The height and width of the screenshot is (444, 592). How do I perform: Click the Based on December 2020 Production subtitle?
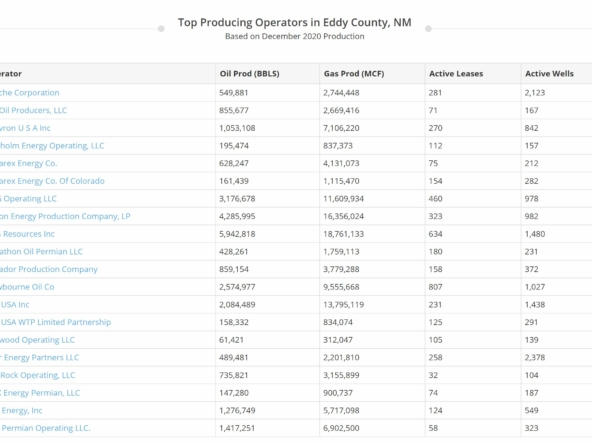pos(295,36)
